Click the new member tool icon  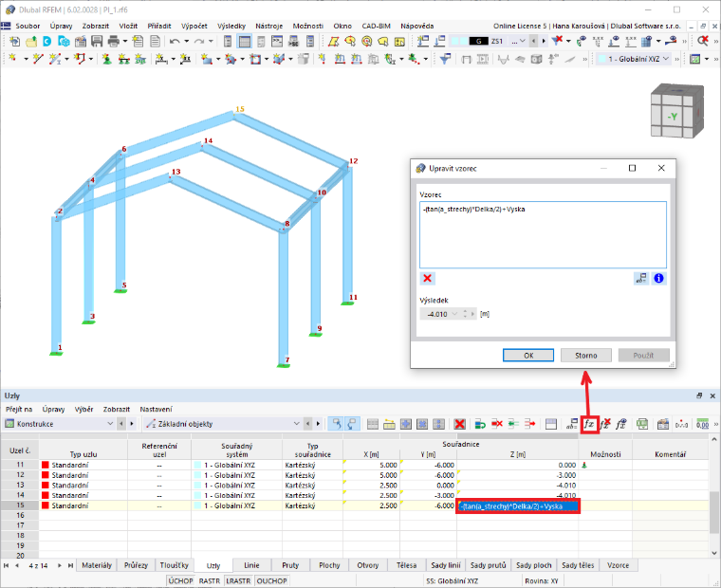tap(56, 59)
